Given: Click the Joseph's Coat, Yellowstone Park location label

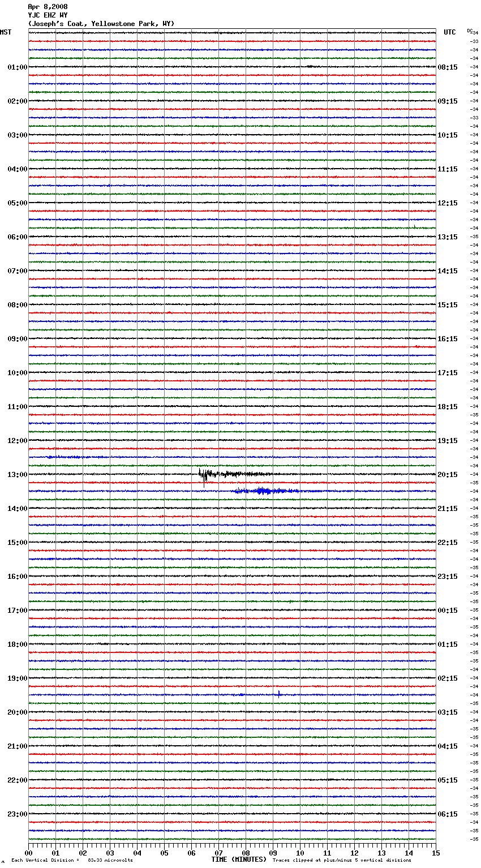Looking at the screenshot, I should (x=101, y=24).
